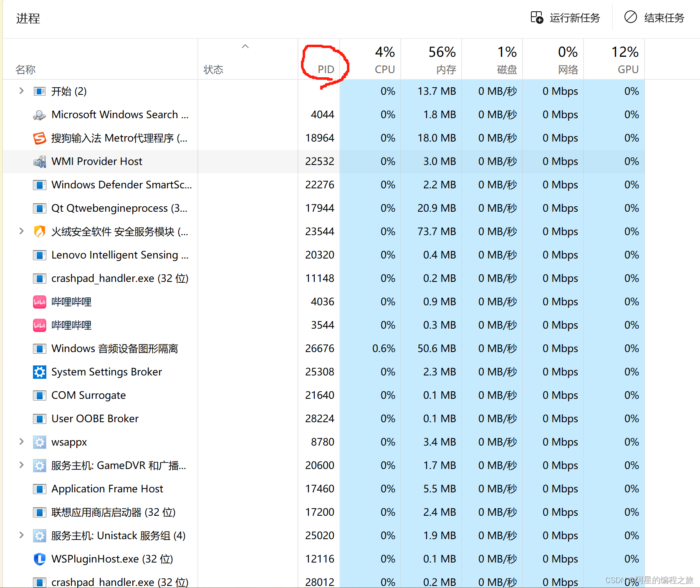Click PID value 18964
700x588 pixels.
[x=320, y=138]
